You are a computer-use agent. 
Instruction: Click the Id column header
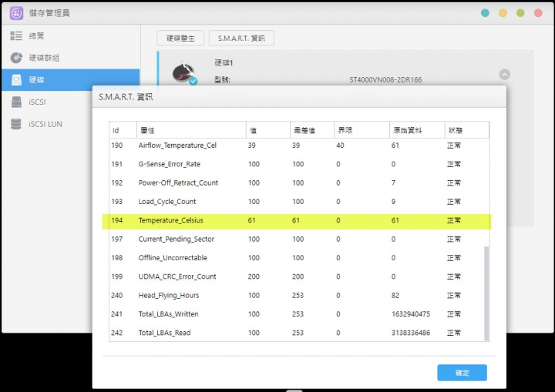[123, 130]
